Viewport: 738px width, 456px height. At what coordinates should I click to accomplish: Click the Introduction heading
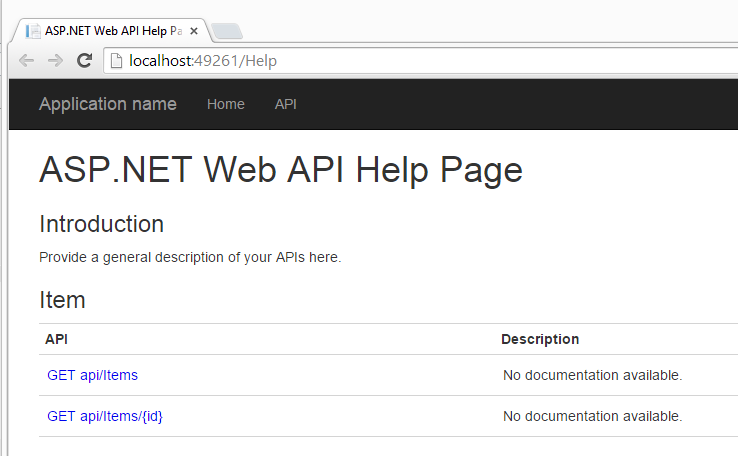tap(101, 224)
